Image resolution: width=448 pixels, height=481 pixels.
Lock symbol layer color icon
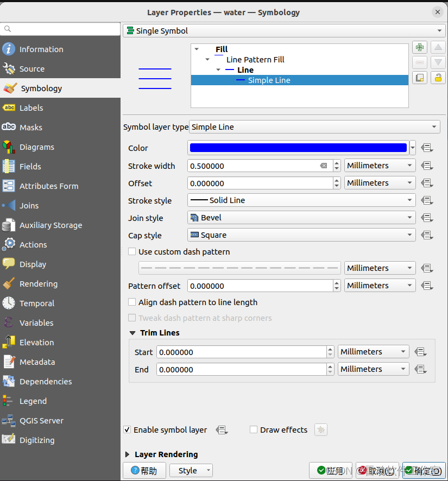point(438,78)
